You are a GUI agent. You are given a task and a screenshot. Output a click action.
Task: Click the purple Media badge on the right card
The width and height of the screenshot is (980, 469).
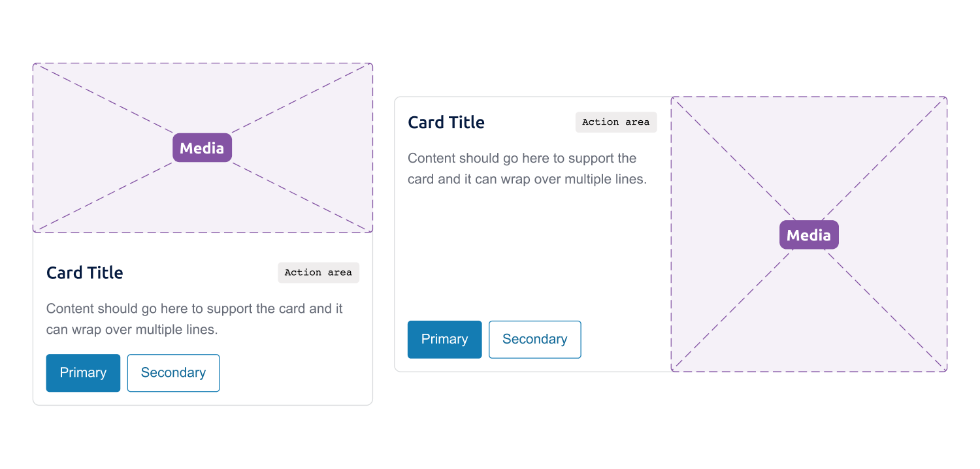click(x=808, y=234)
